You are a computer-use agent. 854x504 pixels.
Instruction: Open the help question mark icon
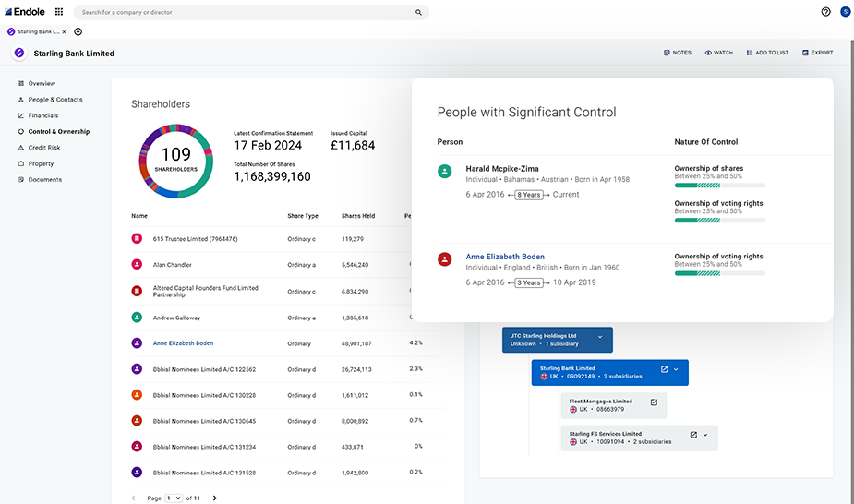[x=825, y=11]
